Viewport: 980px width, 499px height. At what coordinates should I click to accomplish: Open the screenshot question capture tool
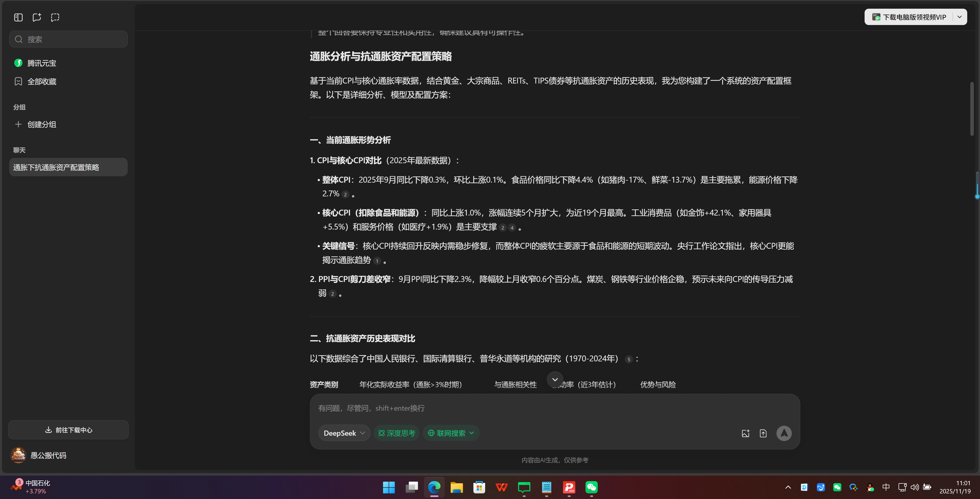(55, 17)
